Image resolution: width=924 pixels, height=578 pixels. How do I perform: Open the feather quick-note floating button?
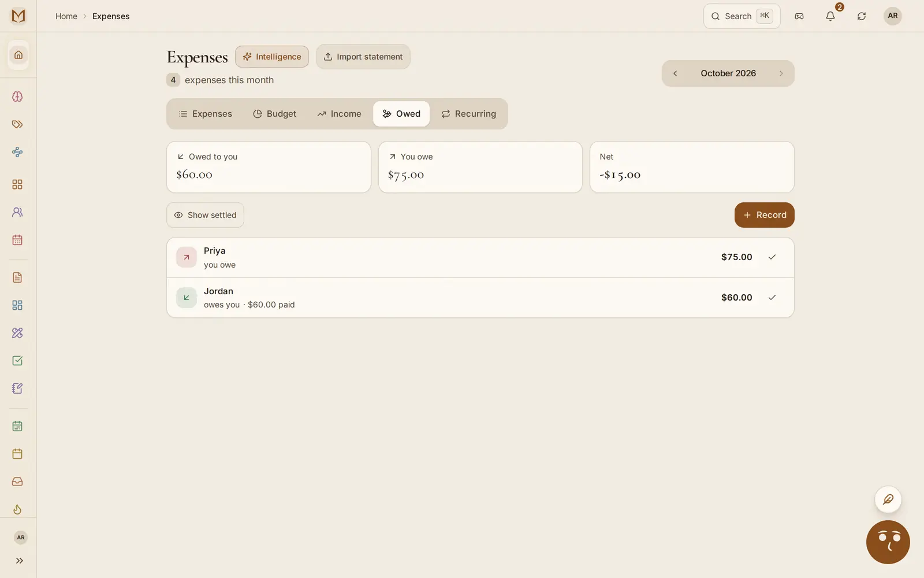tap(888, 499)
